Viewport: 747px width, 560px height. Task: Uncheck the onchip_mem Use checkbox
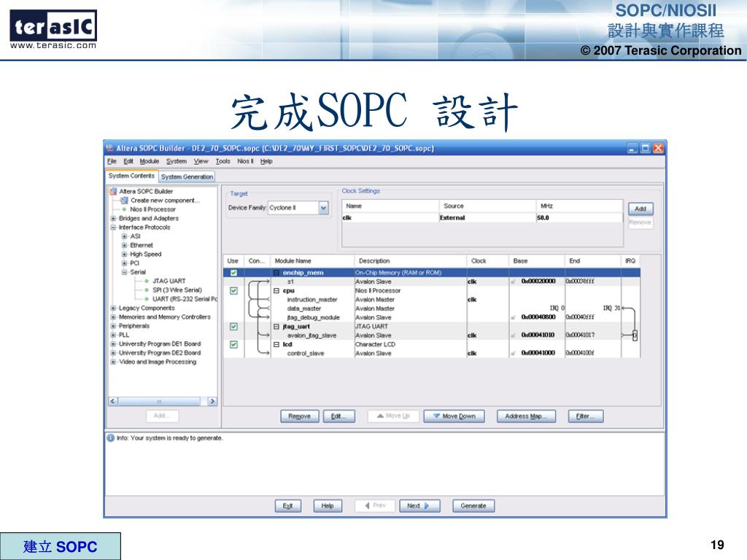tap(233, 273)
